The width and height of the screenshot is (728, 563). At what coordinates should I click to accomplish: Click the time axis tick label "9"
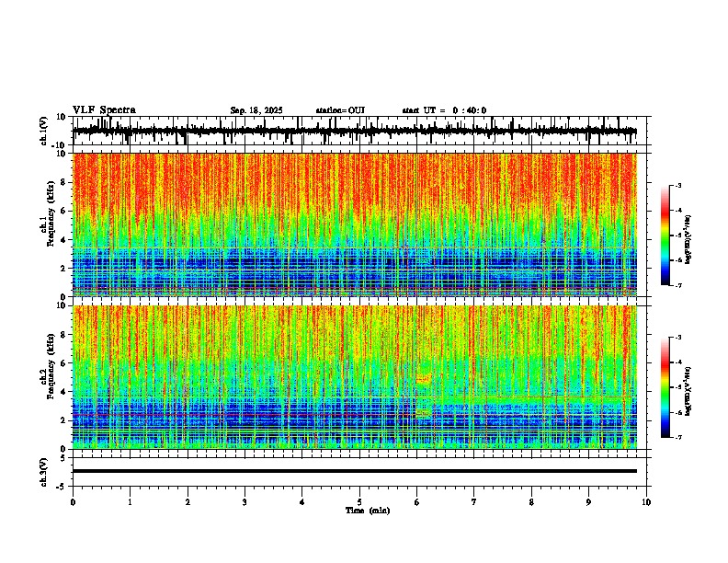[588, 502]
